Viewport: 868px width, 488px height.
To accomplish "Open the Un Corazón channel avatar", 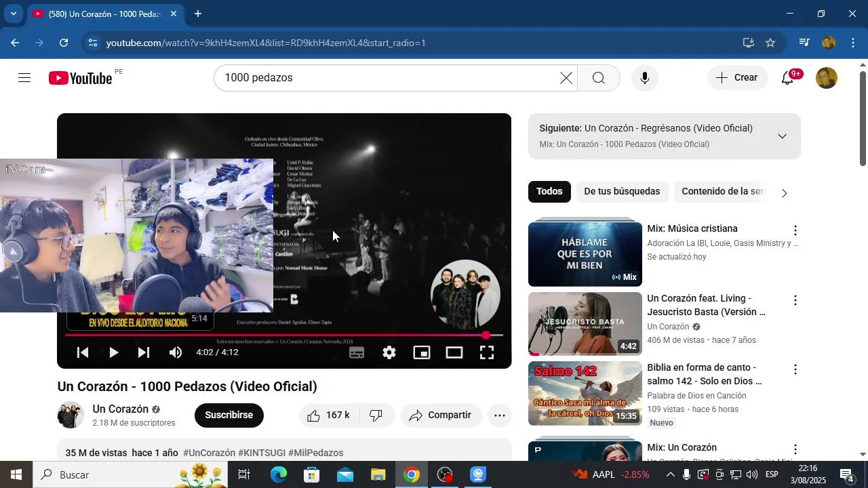I will click(x=71, y=415).
